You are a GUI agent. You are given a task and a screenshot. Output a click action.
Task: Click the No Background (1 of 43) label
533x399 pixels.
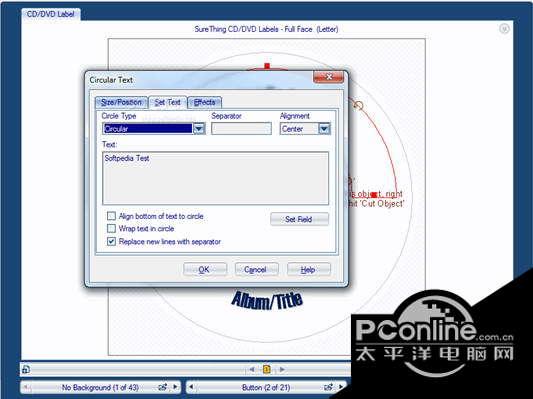(100, 387)
